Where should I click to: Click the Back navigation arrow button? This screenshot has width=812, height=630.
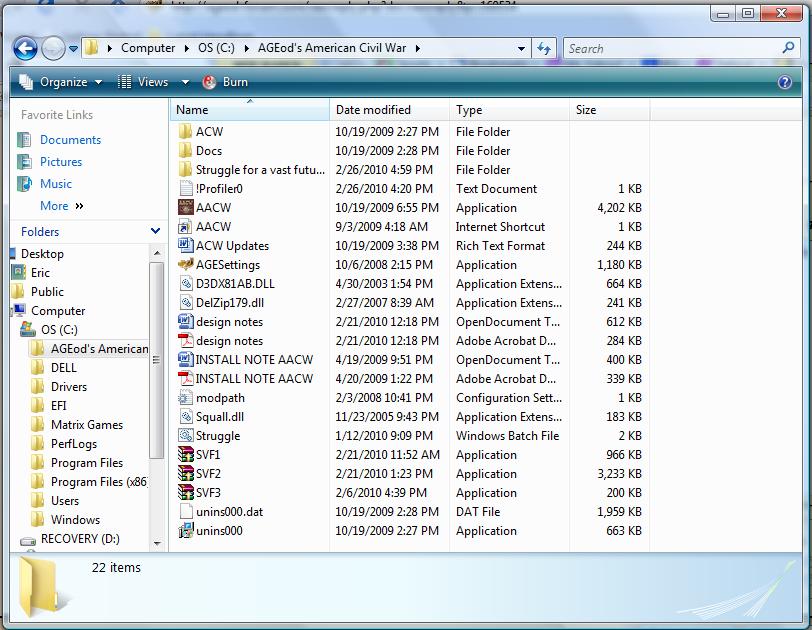pos(25,48)
